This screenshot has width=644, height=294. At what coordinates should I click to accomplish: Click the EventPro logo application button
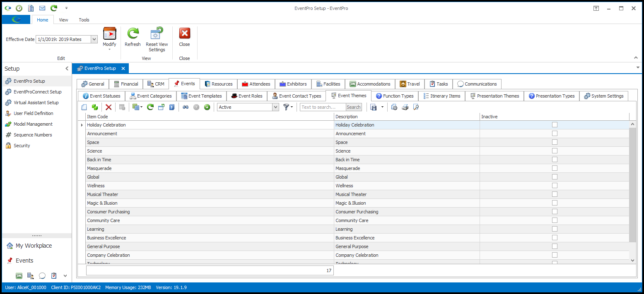16,19
